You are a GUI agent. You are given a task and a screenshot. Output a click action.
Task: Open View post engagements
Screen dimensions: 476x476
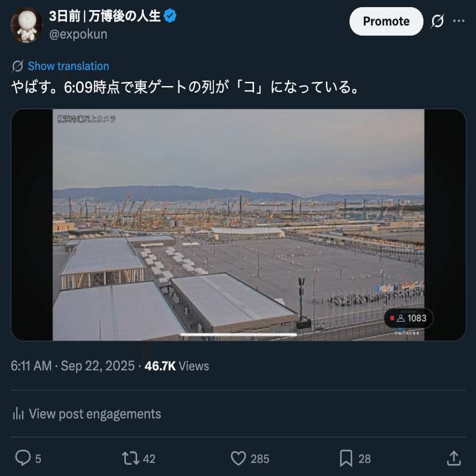tap(87, 414)
